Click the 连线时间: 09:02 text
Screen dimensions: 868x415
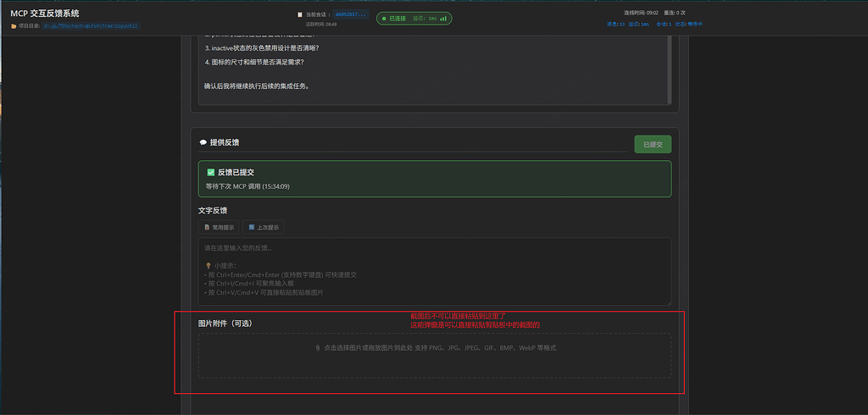click(x=641, y=13)
